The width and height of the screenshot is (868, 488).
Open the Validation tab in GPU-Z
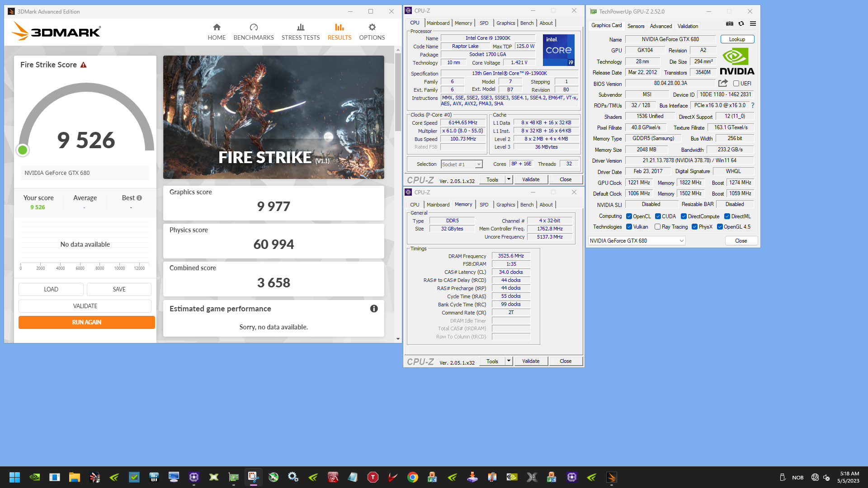(688, 26)
